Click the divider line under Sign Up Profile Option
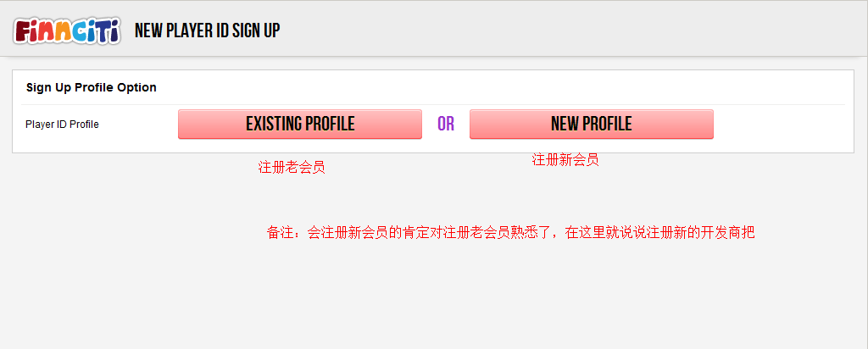This screenshot has width=868, height=349. [x=433, y=104]
